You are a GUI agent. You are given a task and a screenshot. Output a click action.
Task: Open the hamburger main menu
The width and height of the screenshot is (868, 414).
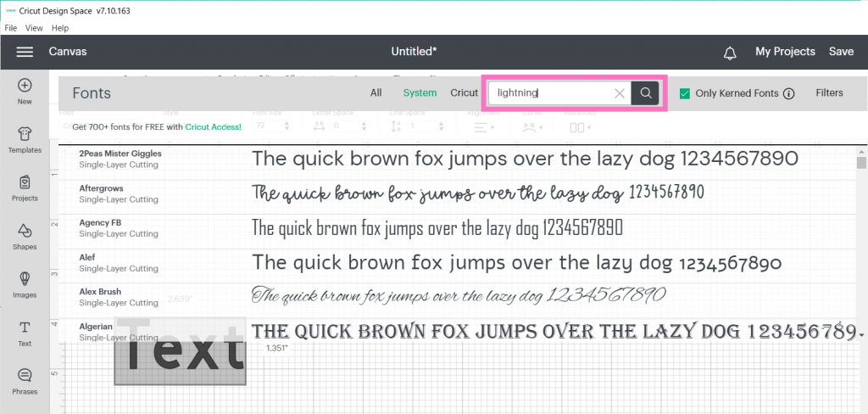25,52
